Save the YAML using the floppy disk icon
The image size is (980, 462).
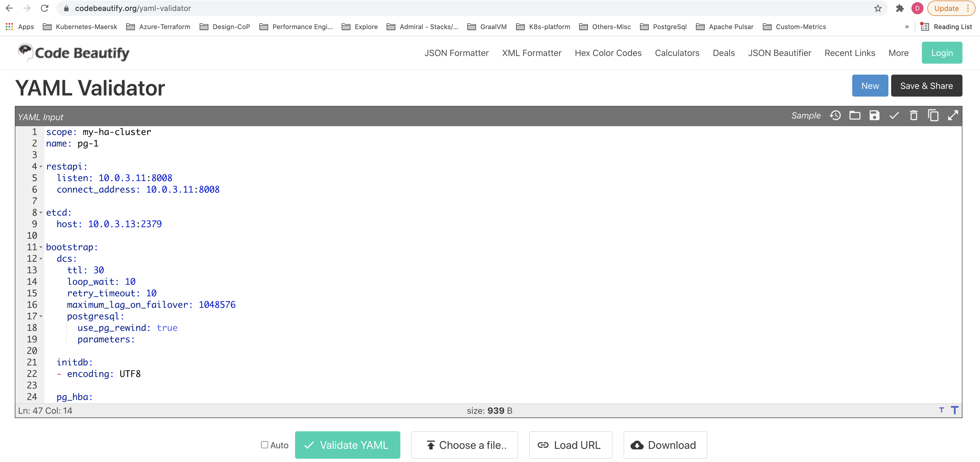coord(875,115)
